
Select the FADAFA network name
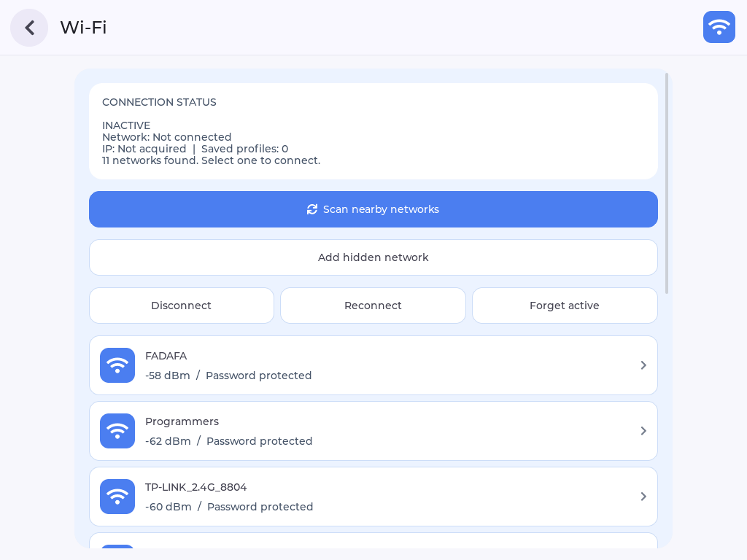tap(166, 356)
